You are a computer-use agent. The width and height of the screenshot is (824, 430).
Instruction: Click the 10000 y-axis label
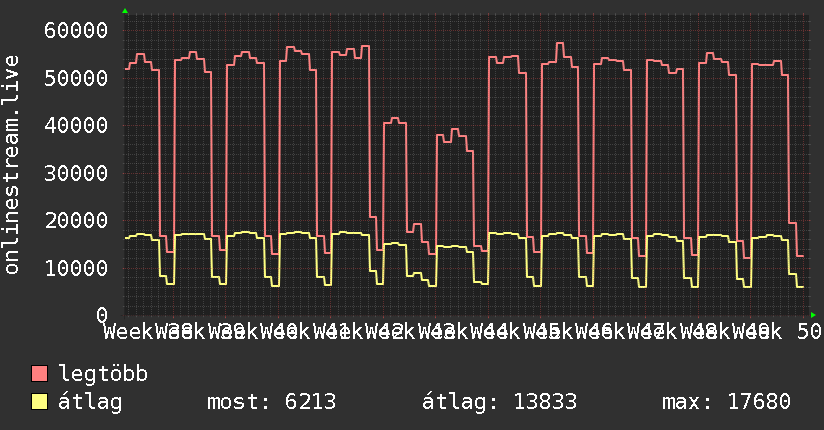coord(76,269)
